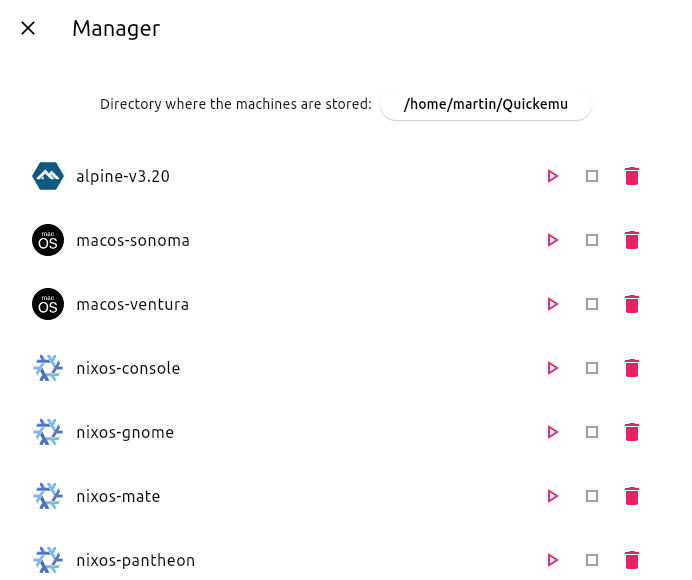Launch the macos-sonoma machine
Image resolution: width=692 pixels, height=580 pixels.
[x=552, y=240]
